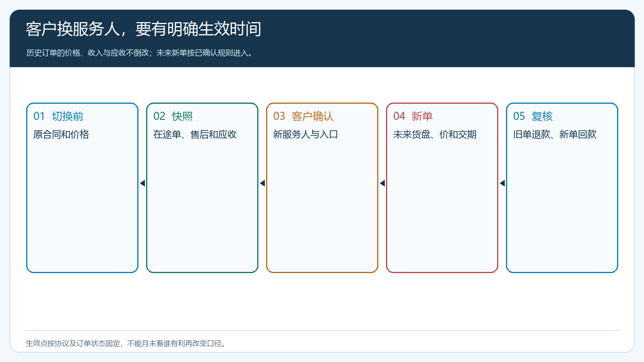644x362 pixels.
Task: Click the arrow between cards 03 and 04
Action: (382, 183)
